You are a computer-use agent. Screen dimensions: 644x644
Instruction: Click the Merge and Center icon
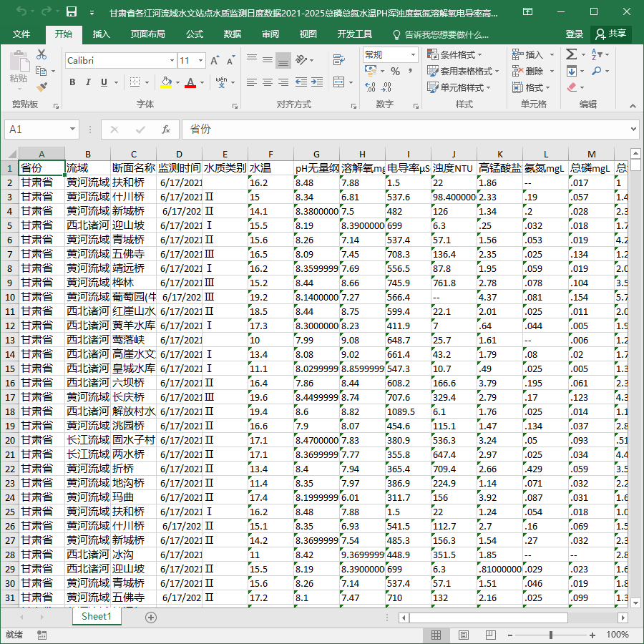click(339, 82)
